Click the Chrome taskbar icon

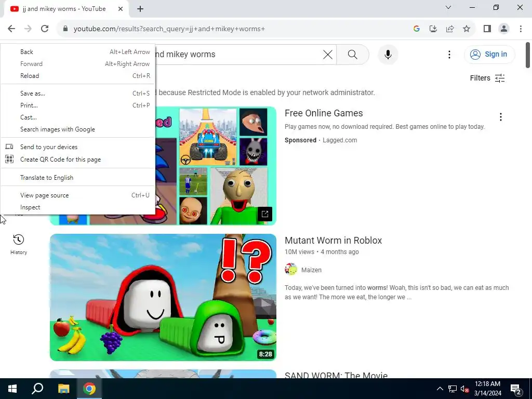(89, 389)
